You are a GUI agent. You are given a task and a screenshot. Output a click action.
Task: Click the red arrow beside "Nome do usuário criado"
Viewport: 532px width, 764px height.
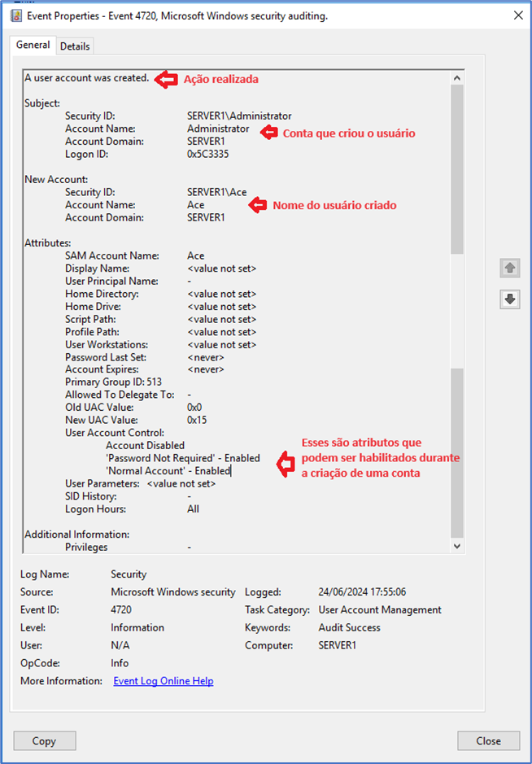coord(257,205)
